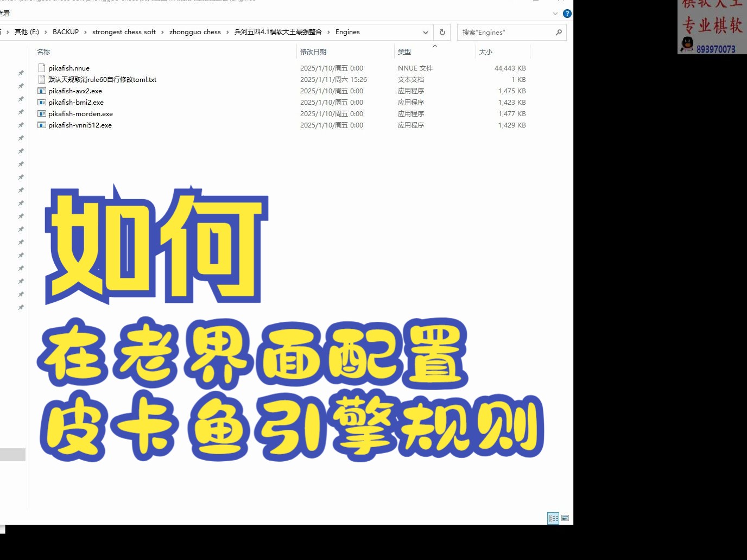Go to BACKUP in the breadcrumb path
Viewport: 747px width, 560px height.
[x=66, y=32]
